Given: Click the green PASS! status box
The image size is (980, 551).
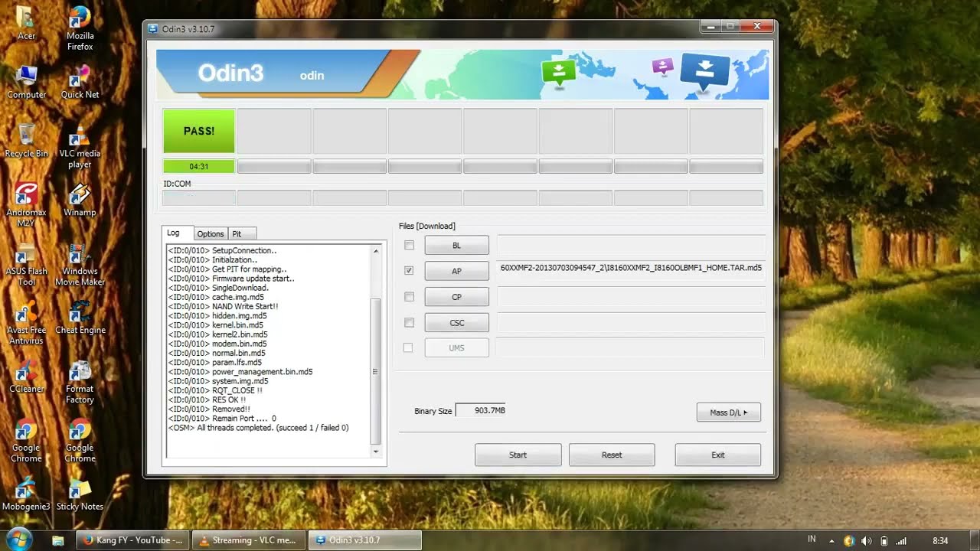Looking at the screenshot, I should [x=199, y=131].
